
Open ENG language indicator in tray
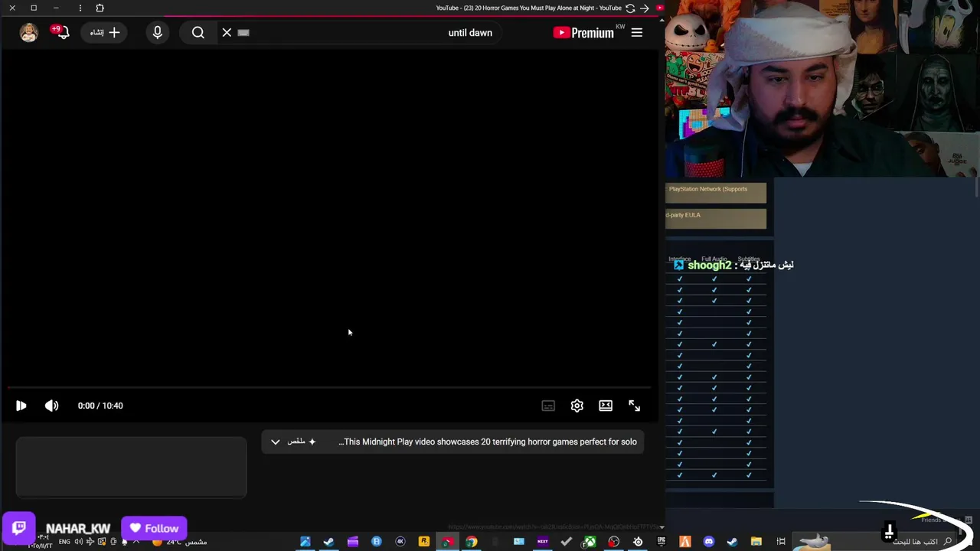(x=64, y=542)
